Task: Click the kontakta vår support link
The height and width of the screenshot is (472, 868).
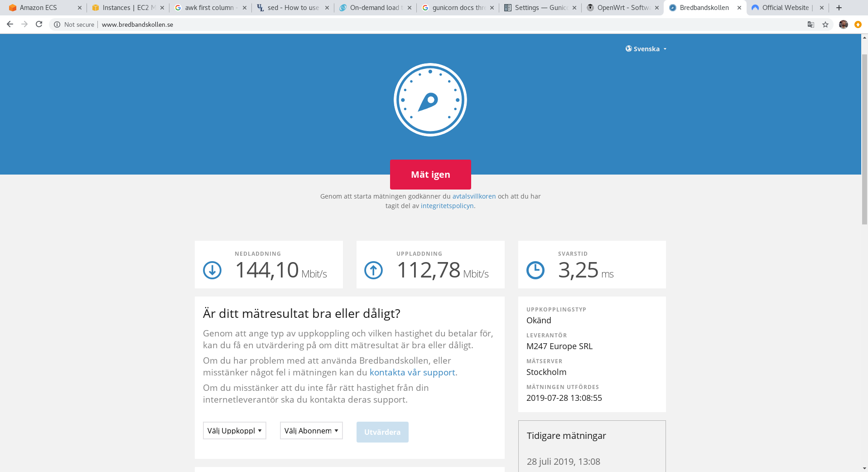Action: [x=412, y=372]
